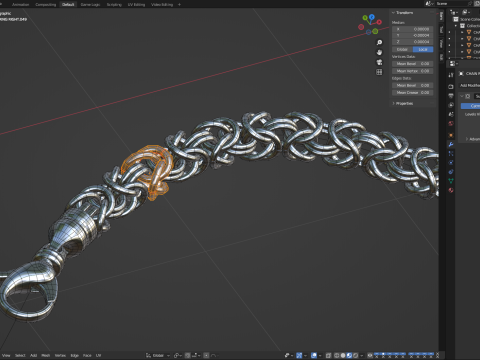
Task: Select wireframe shading icon
Action: point(337,355)
